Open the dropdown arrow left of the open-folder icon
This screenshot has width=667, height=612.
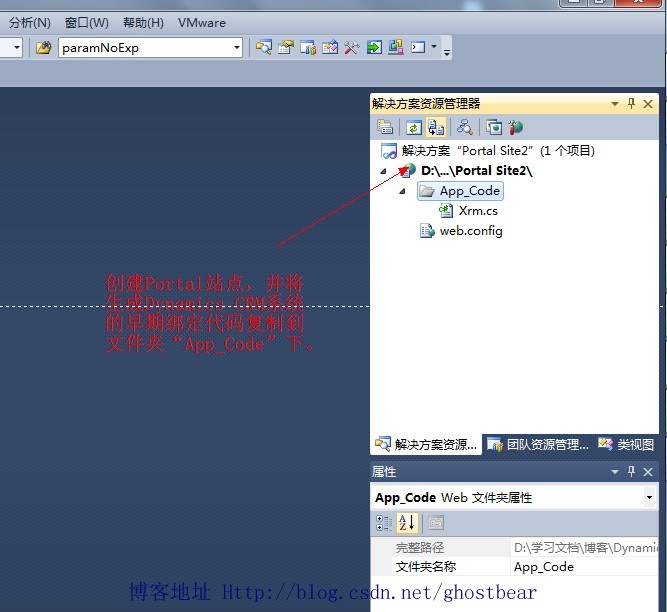pos(17,47)
